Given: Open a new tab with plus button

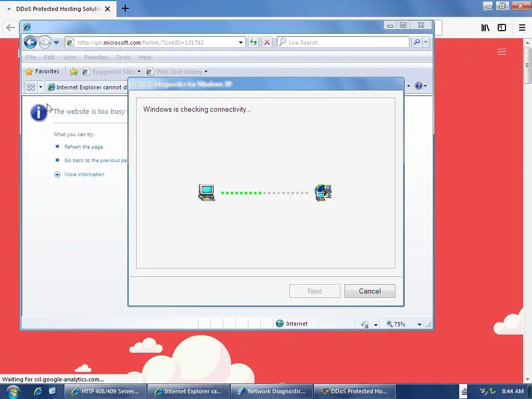Looking at the screenshot, I should (x=125, y=8).
